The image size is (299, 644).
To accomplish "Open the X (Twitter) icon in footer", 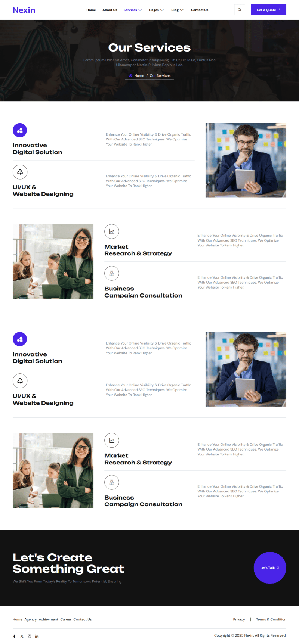I will 22,636.
